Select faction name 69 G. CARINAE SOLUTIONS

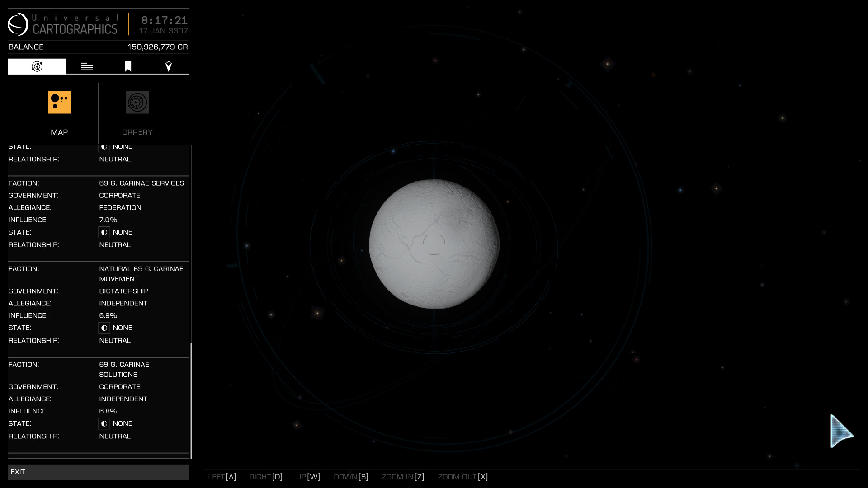pyautogui.click(x=124, y=370)
